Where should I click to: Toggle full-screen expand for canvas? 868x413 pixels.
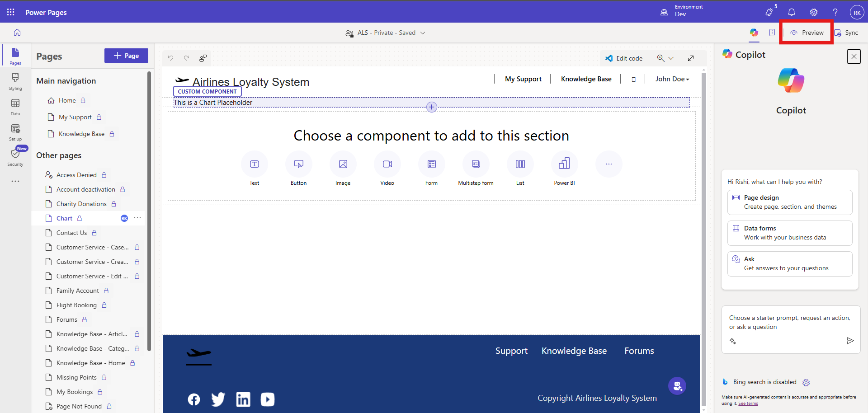[x=691, y=58]
